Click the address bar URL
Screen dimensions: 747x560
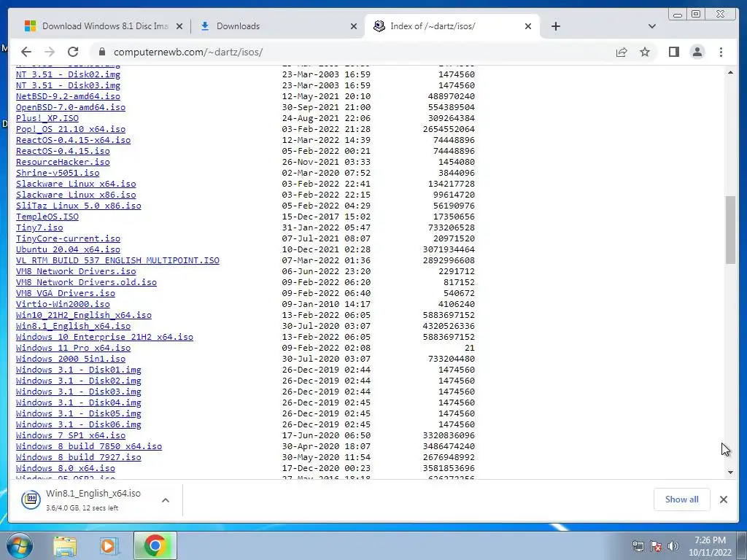(x=188, y=52)
